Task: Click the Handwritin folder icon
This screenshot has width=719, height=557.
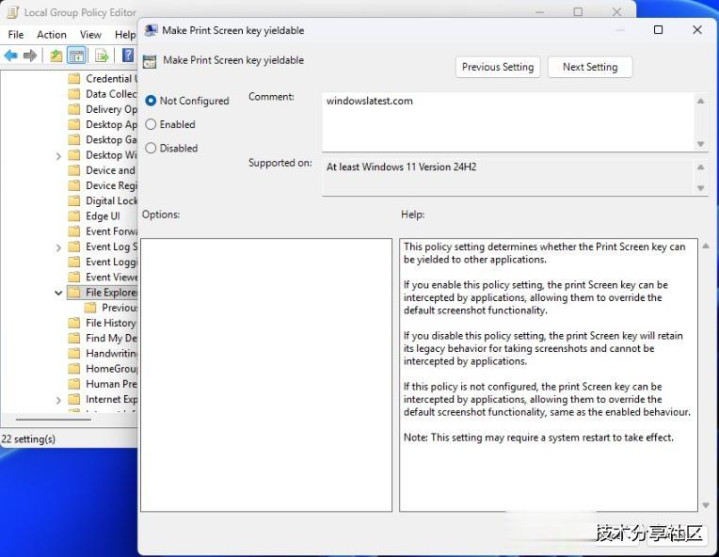Action: [74, 353]
